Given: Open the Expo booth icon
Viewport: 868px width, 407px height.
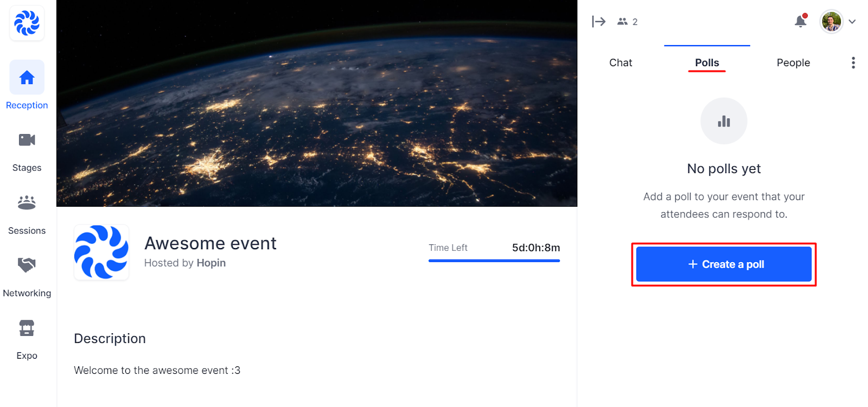Looking at the screenshot, I should coord(27,328).
